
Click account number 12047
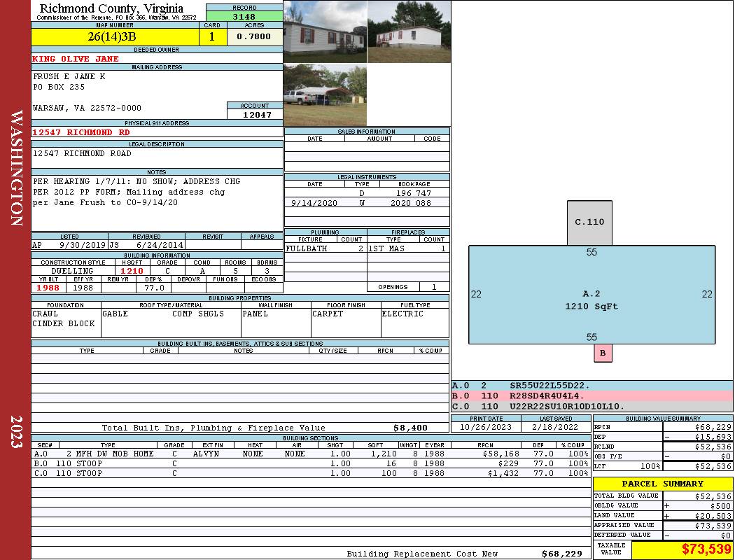257,114
